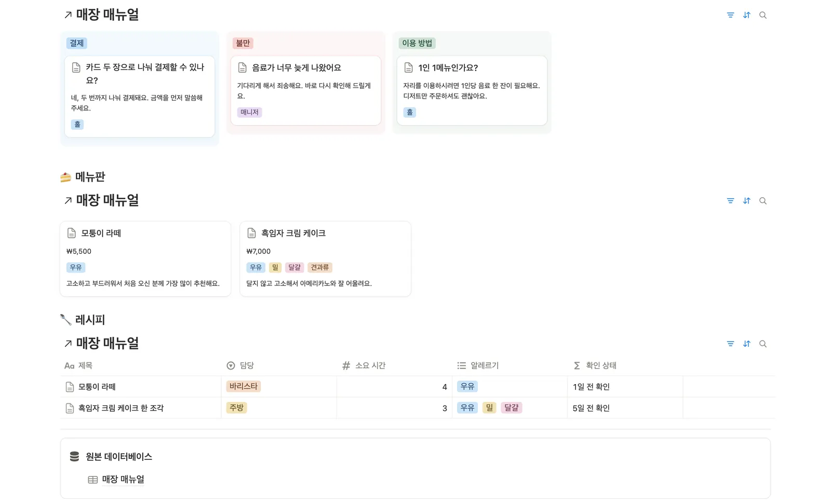
Task: Open 소요 시간 column header menu
Action: tap(394, 365)
